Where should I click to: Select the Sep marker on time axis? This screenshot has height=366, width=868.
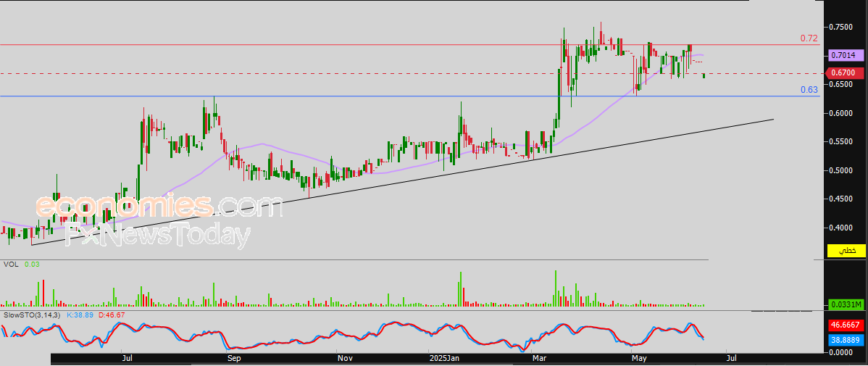click(x=233, y=358)
